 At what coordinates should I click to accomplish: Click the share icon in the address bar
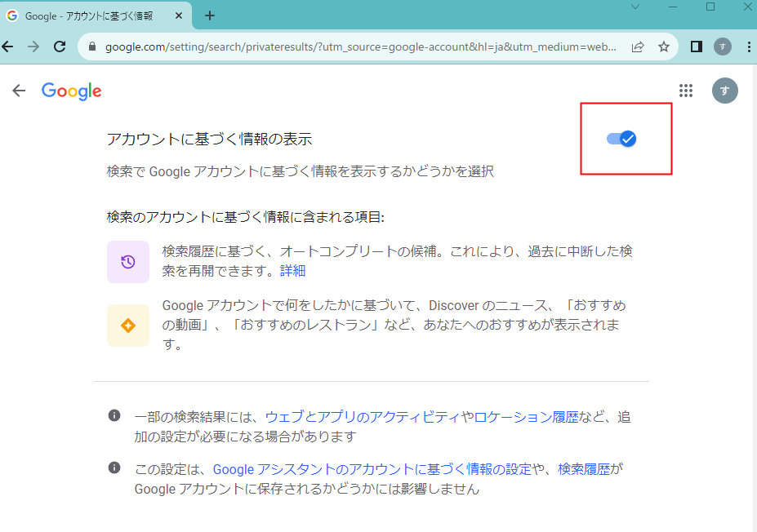tap(638, 47)
